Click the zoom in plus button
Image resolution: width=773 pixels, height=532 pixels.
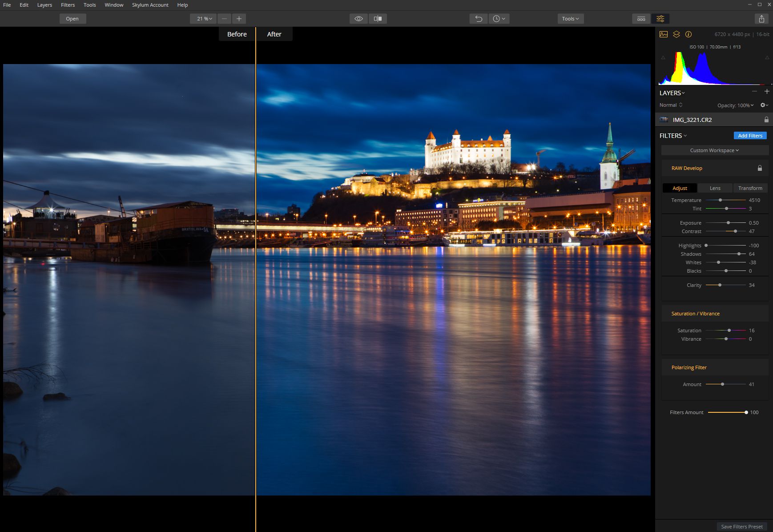point(239,19)
